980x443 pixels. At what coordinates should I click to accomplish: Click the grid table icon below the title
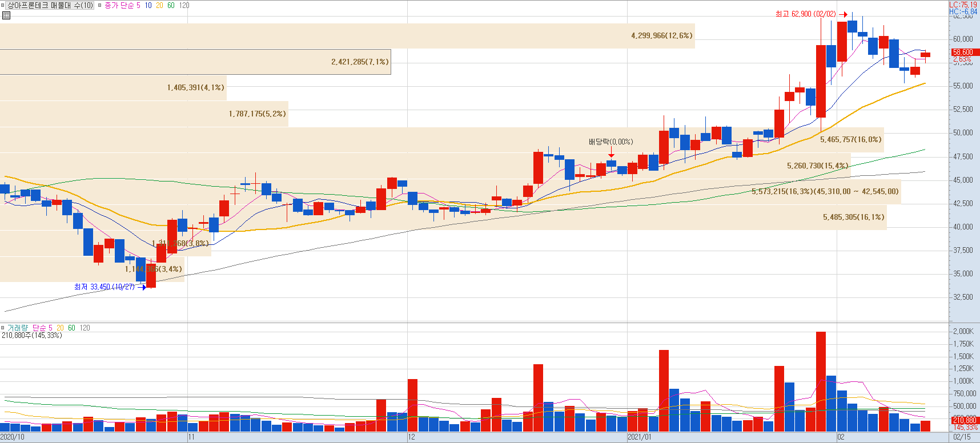coord(6,15)
